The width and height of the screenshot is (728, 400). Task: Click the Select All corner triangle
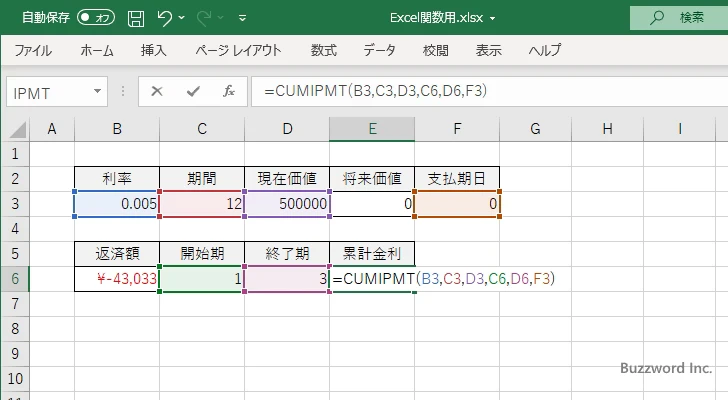pyautogui.click(x=18, y=129)
